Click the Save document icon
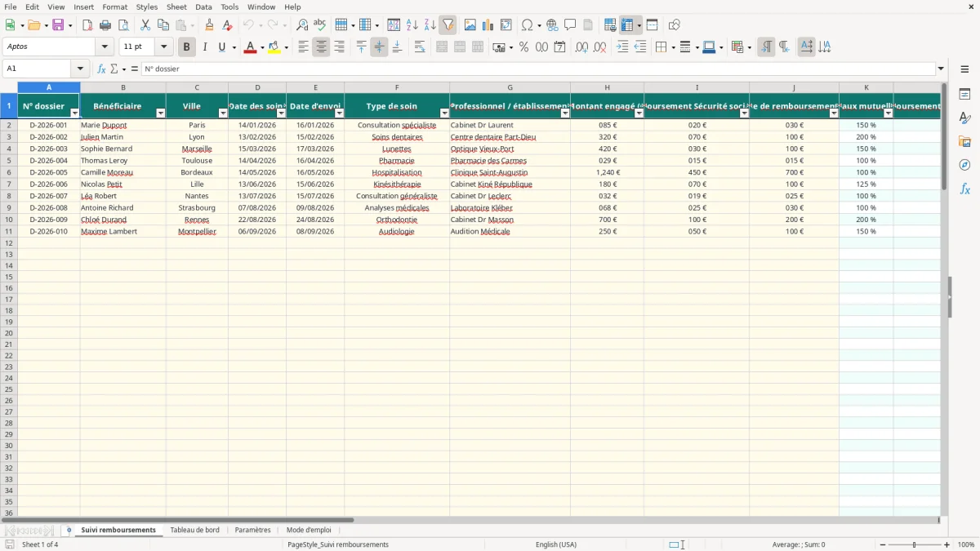 [x=58, y=25]
